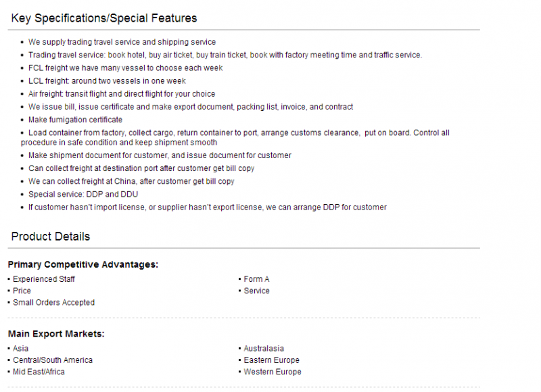Select the Small Orders Accepted item
Viewport: 541px width, 392px height.
(x=54, y=302)
